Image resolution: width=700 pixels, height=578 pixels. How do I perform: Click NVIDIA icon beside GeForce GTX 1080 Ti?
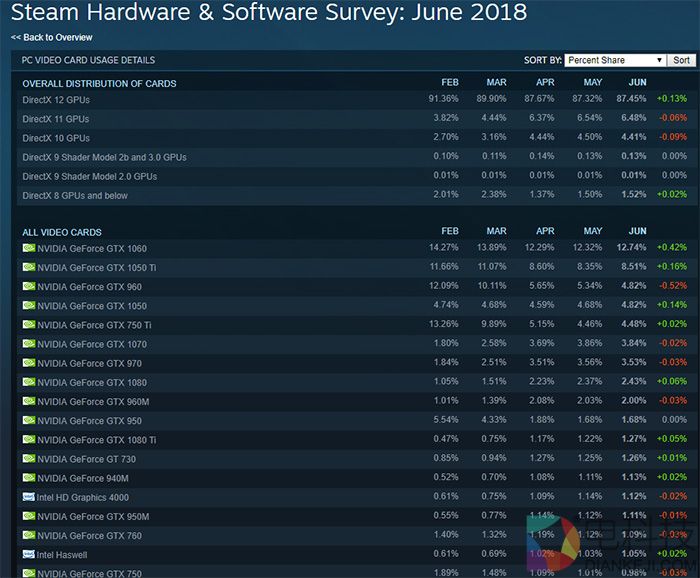[29, 440]
